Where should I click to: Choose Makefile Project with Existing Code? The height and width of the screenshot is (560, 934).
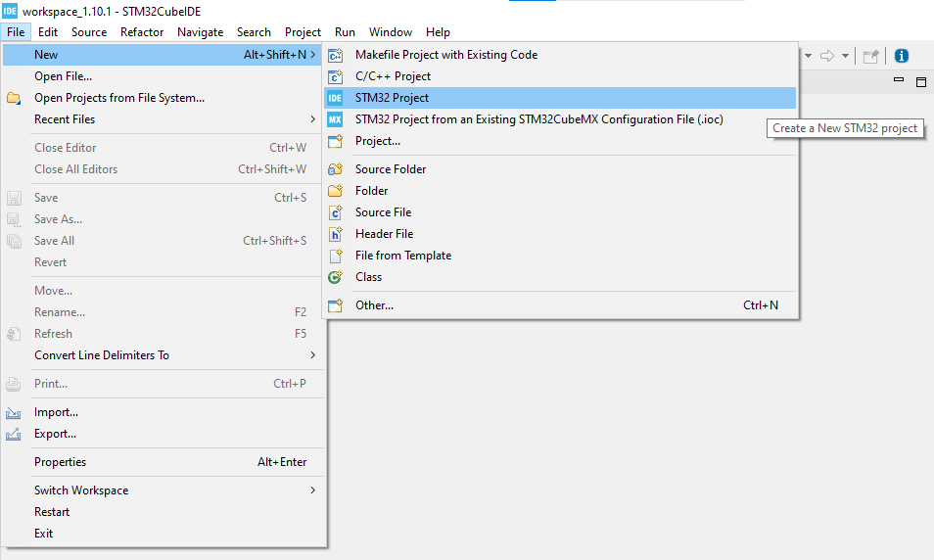560,55
